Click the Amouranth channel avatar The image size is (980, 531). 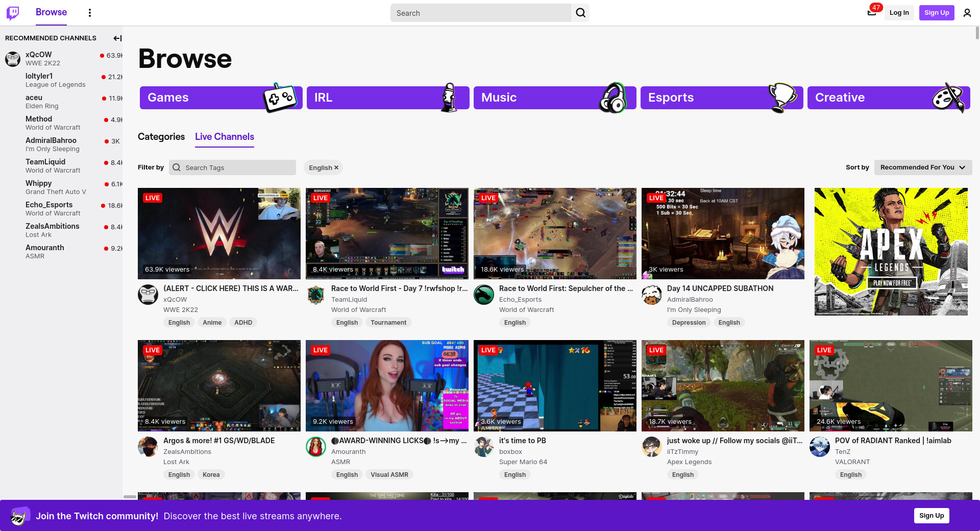[316, 447]
